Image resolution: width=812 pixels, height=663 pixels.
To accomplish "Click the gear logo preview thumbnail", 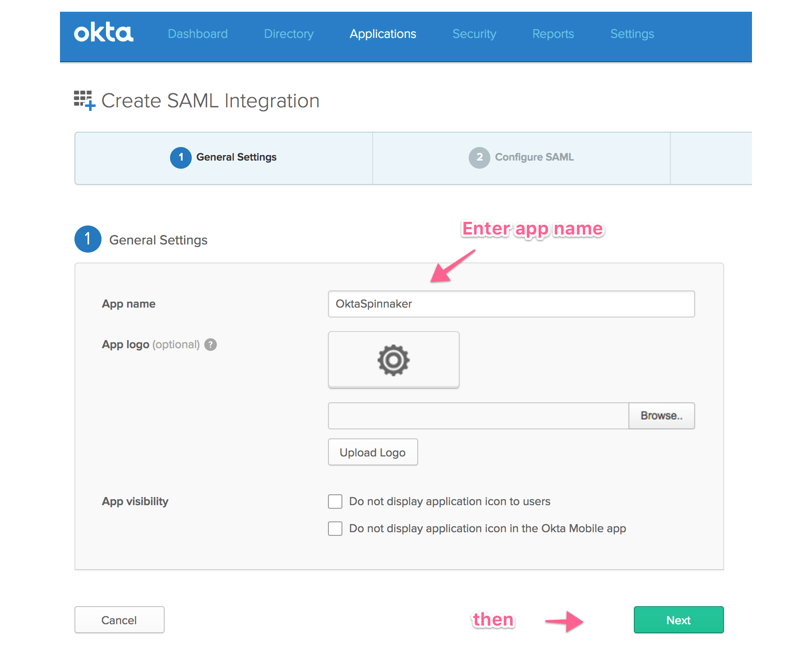I will point(393,360).
